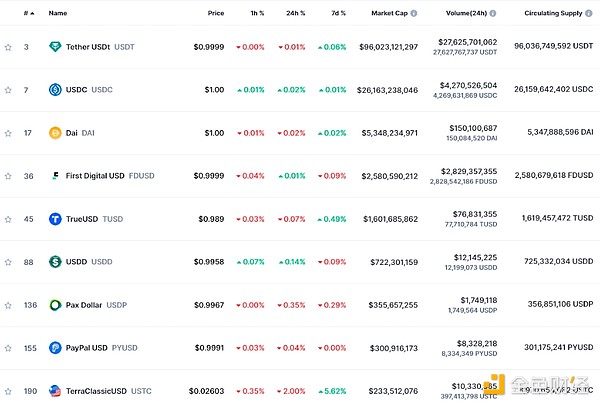Click the TrueUSD coin logo
Image resolution: width=600 pixels, height=406 pixels.
tap(55, 218)
